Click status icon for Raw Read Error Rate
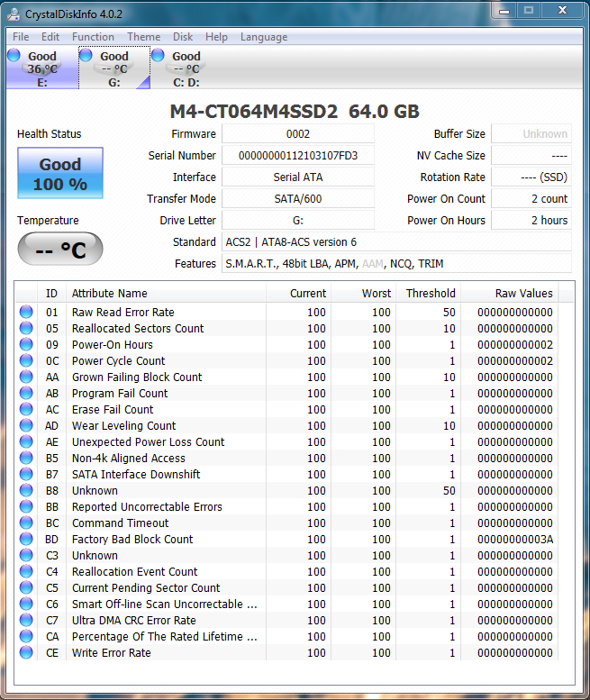The image size is (590, 700). (x=26, y=312)
